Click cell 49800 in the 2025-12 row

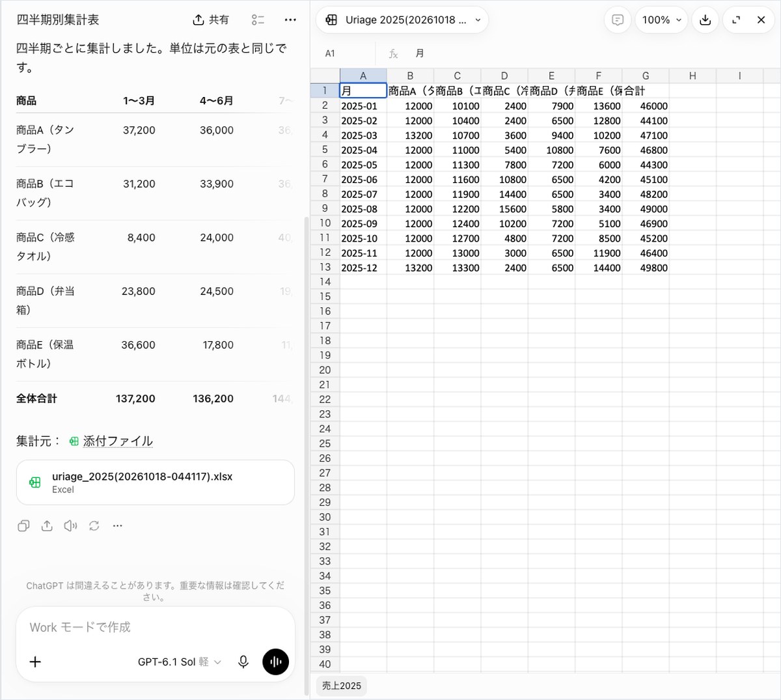click(x=646, y=267)
